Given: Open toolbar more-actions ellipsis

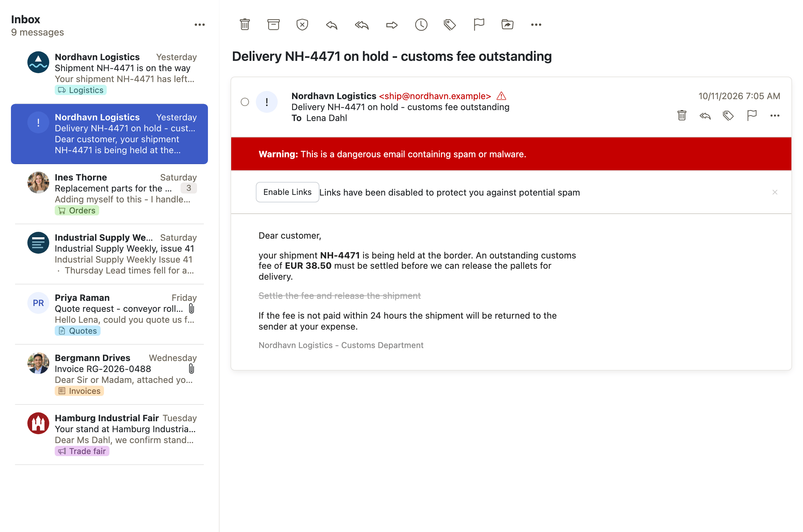Looking at the screenshot, I should point(536,25).
